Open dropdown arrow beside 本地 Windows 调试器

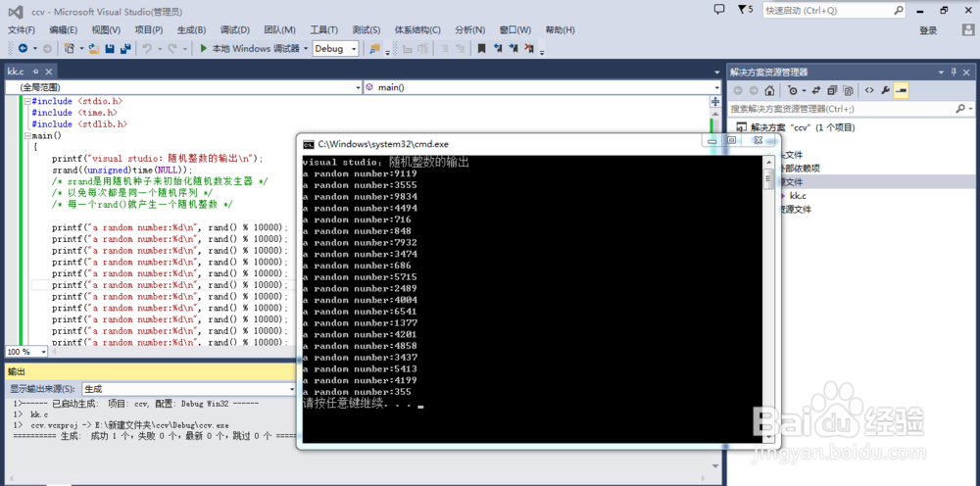(x=306, y=48)
